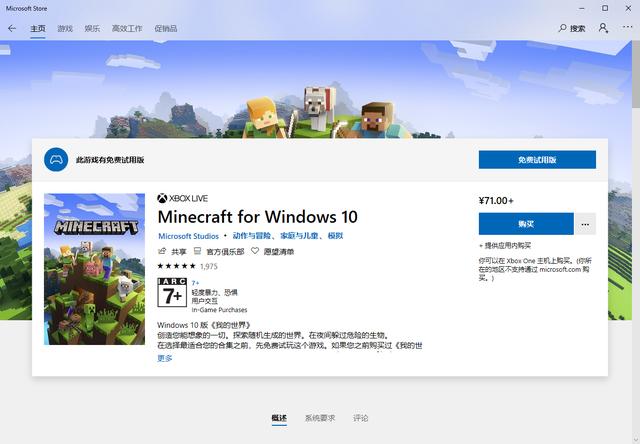Open the 动作与冒险 category link
640x444 pixels.
tap(251, 236)
